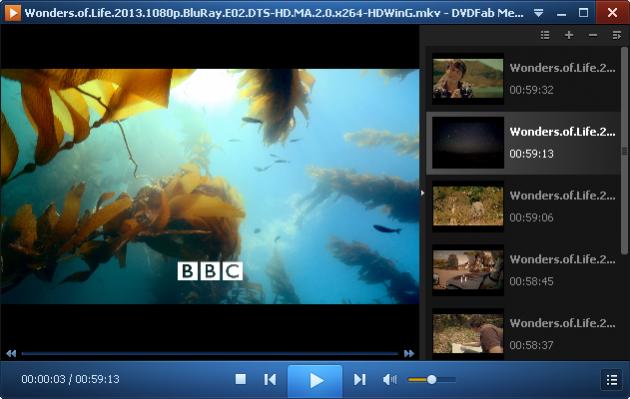
Task: Skip to the next track
Action: pos(360,379)
